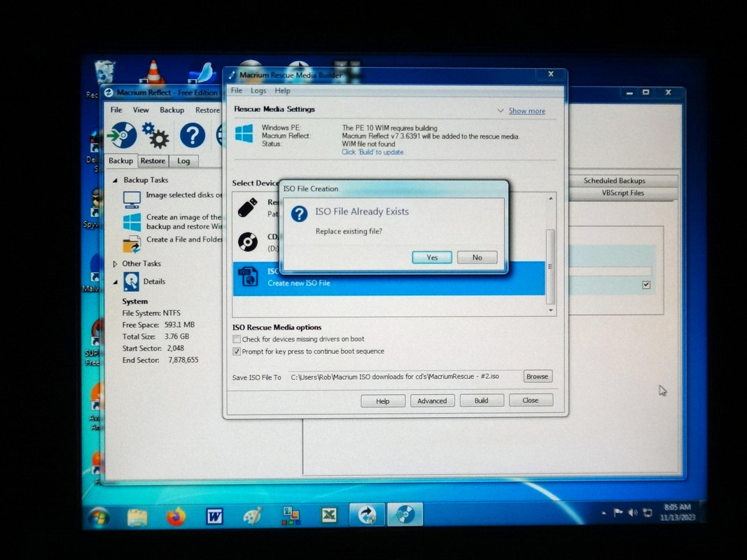The image size is (747, 560).
Task: Click the Build button
Action: (481, 400)
